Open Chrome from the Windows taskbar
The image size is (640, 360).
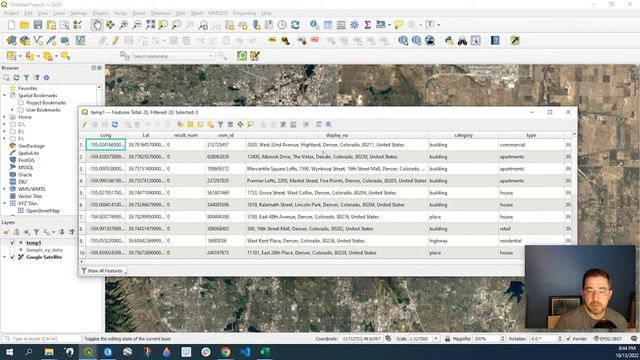[x=225, y=352]
